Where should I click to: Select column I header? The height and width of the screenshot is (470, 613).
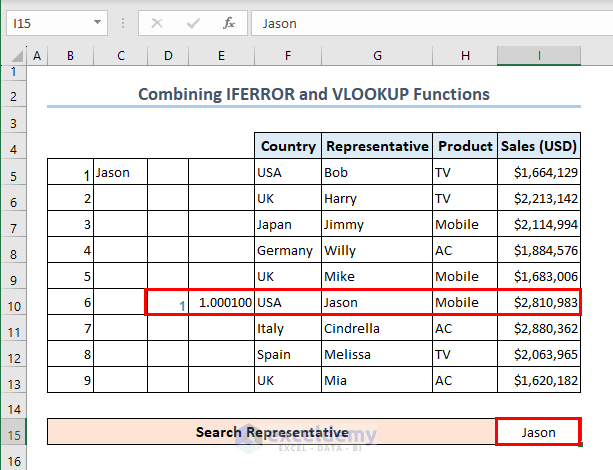click(539, 56)
